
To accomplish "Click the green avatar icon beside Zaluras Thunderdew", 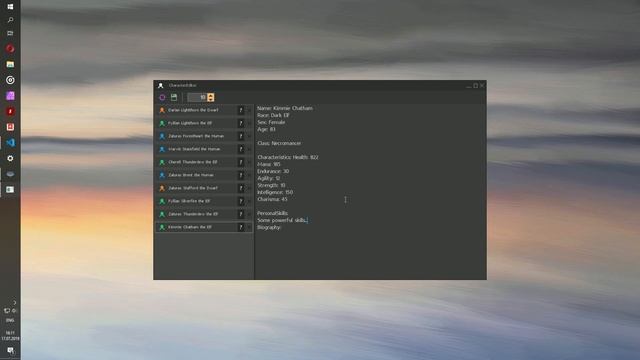I will [162, 214].
